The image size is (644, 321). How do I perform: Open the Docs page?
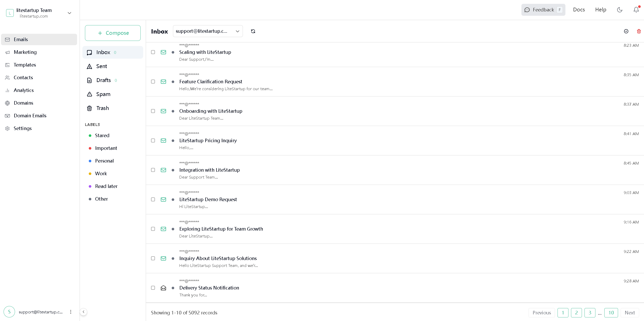579,10
